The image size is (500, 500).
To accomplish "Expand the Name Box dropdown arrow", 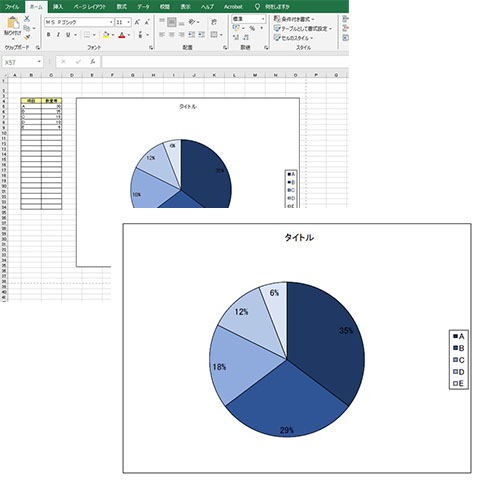I will 39,62.
